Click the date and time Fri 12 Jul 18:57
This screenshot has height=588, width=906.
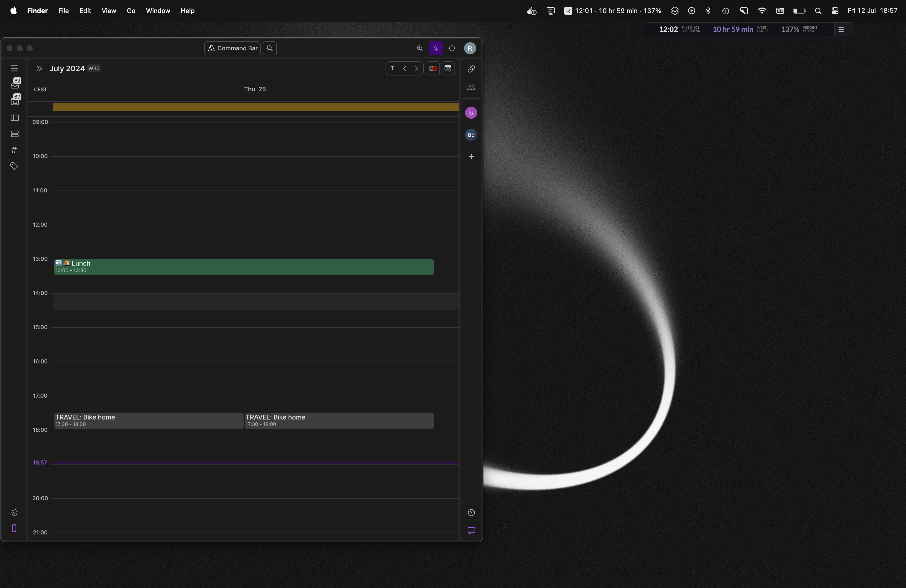click(x=873, y=11)
